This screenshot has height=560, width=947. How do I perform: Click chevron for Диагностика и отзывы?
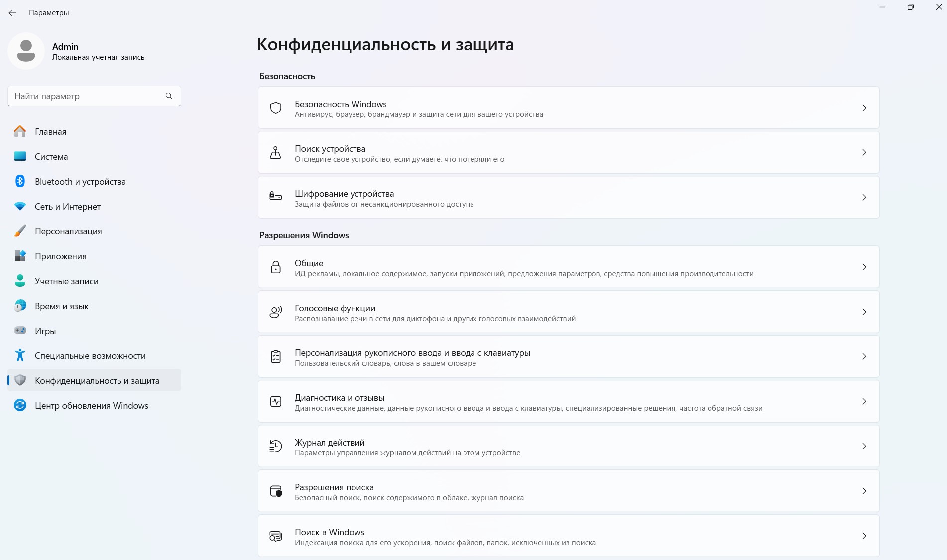pyautogui.click(x=864, y=401)
